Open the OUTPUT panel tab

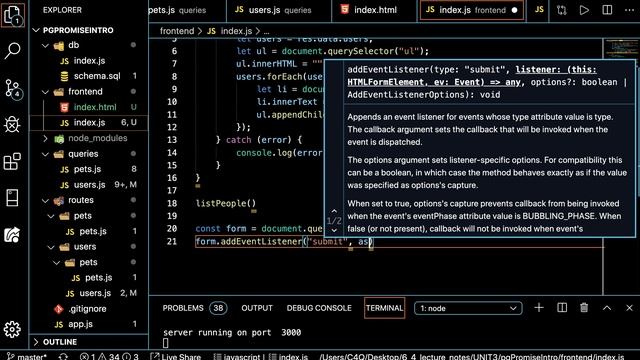(257, 308)
